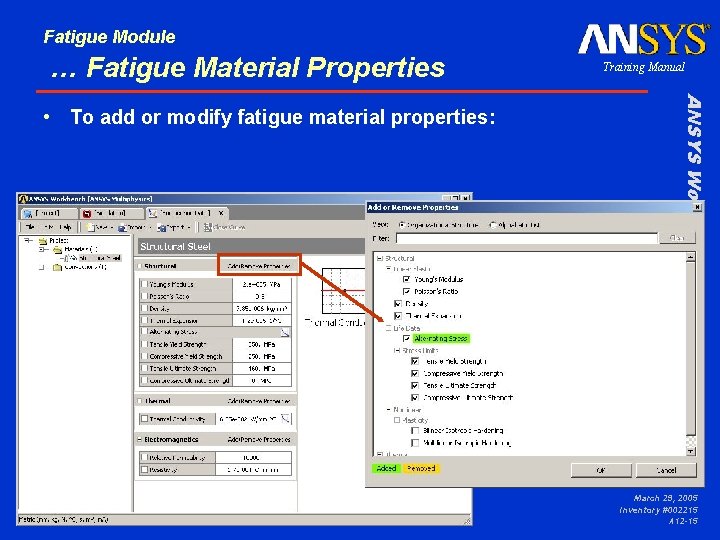Uncheck Young's Modulus in Add or Remove dialog
Screen dimensions: 720x540
coord(406,279)
